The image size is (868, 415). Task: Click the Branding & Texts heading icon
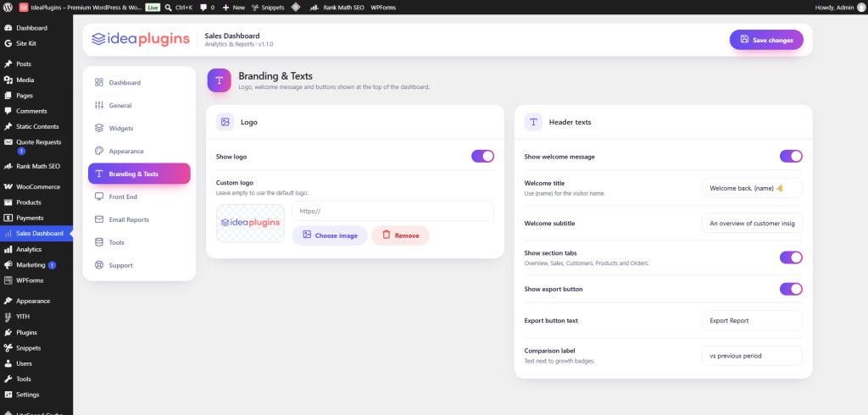click(x=220, y=80)
